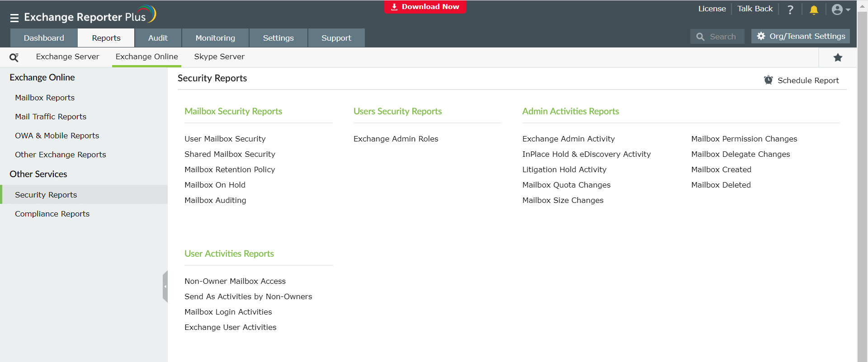Open InPlace Hold & eDiscovery Activity report
Screen dimensions: 868x362
(586, 154)
